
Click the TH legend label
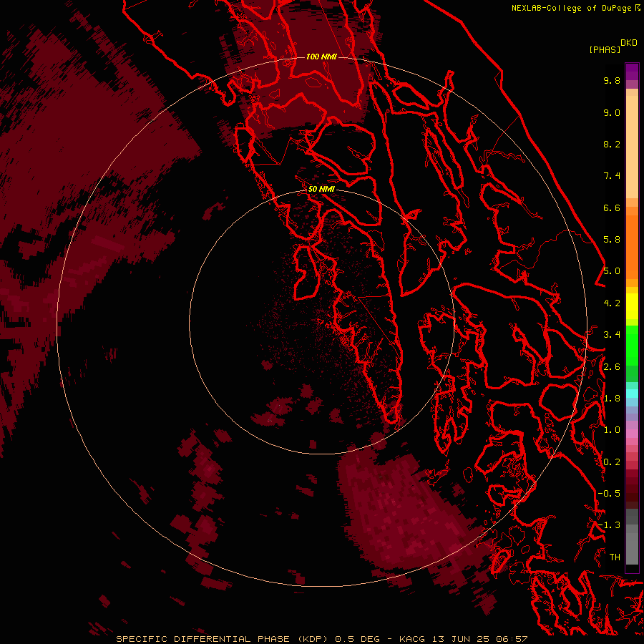tap(615, 557)
